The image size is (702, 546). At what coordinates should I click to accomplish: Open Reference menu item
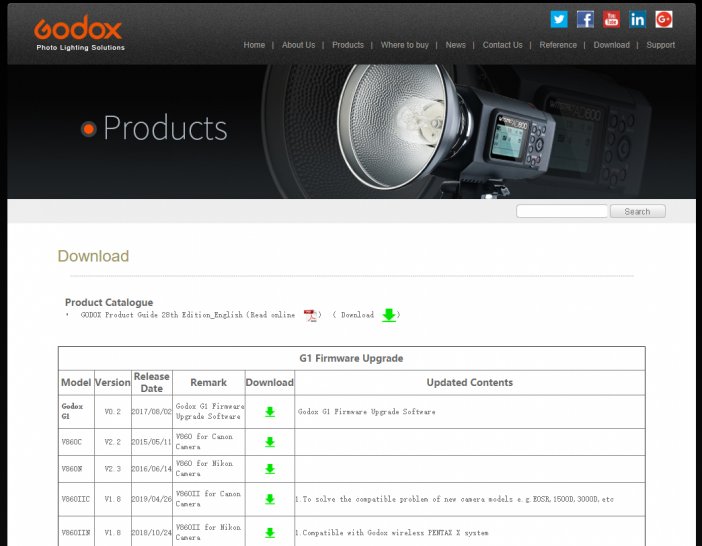click(x=558, y=45)
